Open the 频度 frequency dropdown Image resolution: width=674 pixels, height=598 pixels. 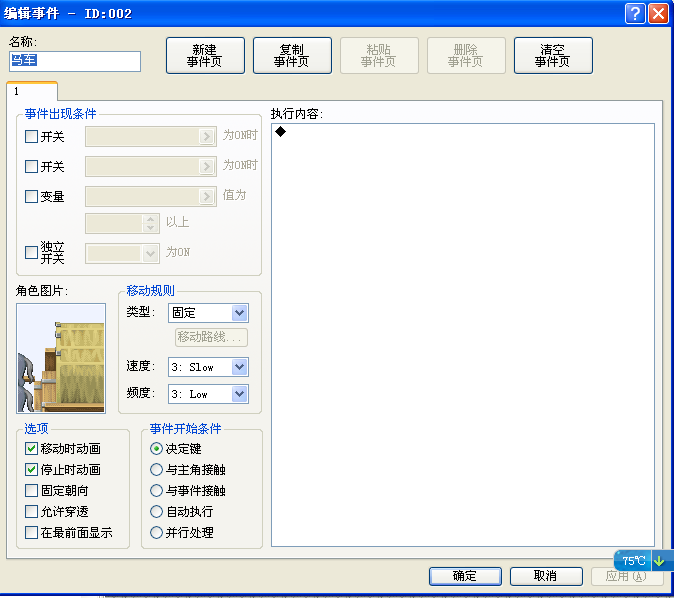coord(239,394)
